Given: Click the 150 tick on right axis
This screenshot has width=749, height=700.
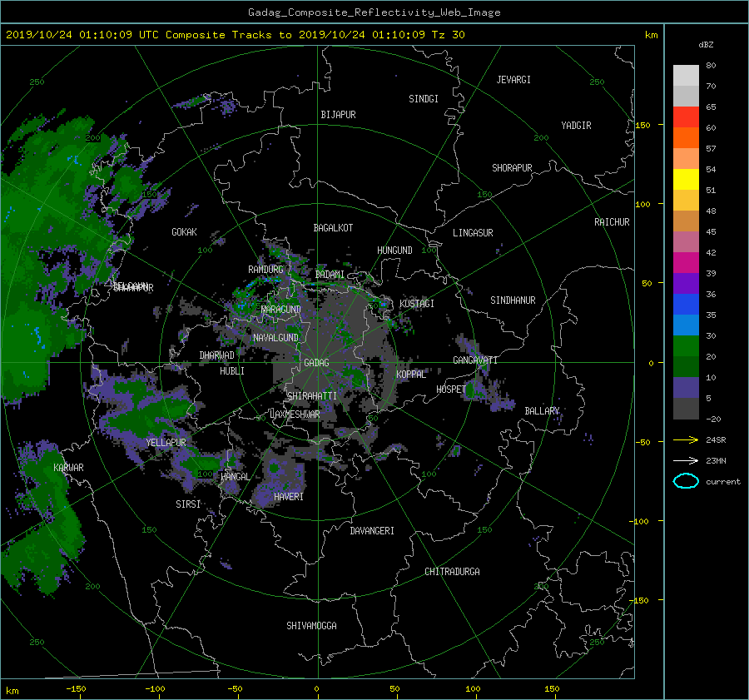Looking at the screenshot, I should [643, 125].
